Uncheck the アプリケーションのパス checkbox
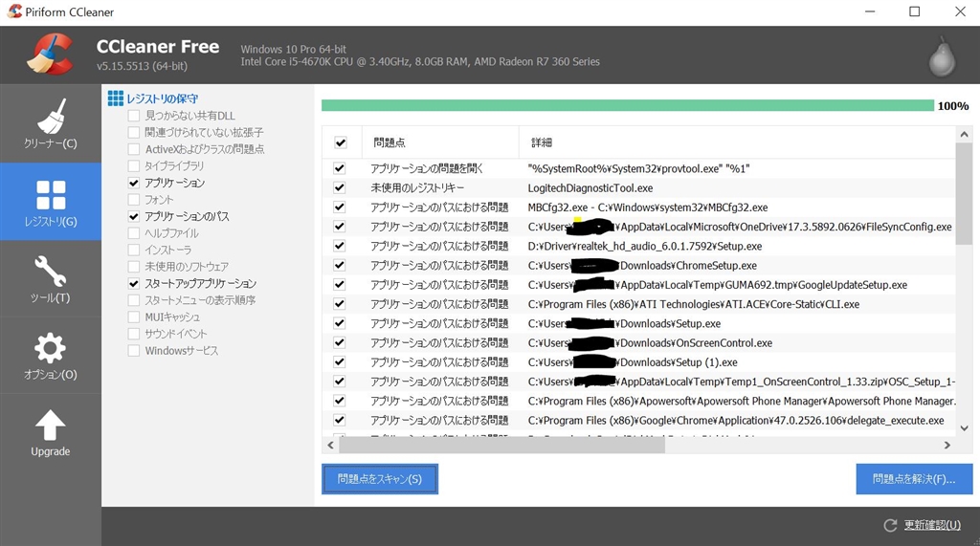Viewport: 980px width, 546px height. (134, 217)
